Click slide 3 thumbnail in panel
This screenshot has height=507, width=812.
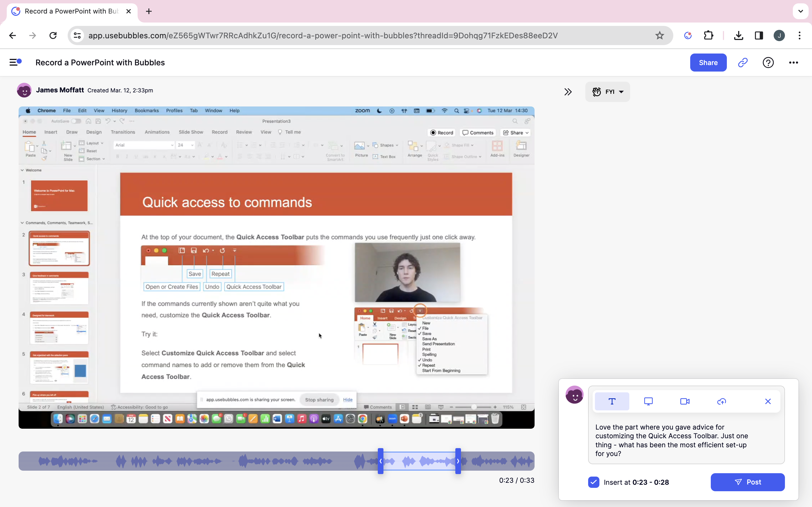pyautogui.click(x=59, y=287)
